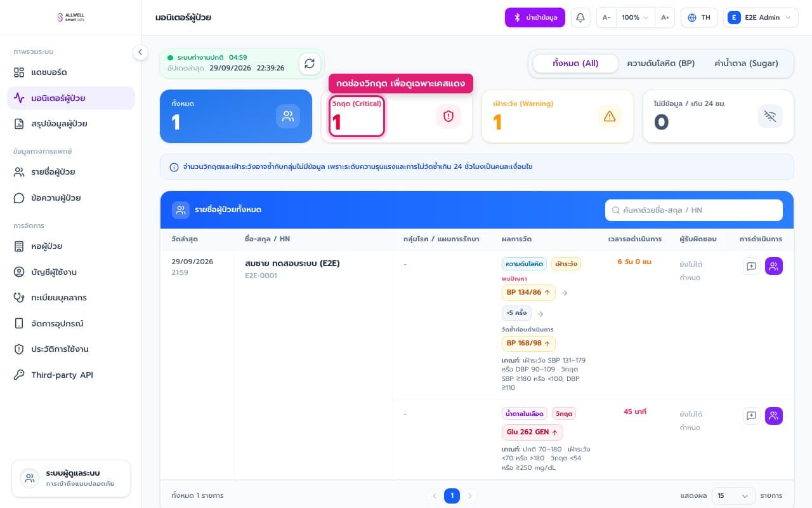Click the refresh data icon
812x508 pixels.
click(310, 63)
